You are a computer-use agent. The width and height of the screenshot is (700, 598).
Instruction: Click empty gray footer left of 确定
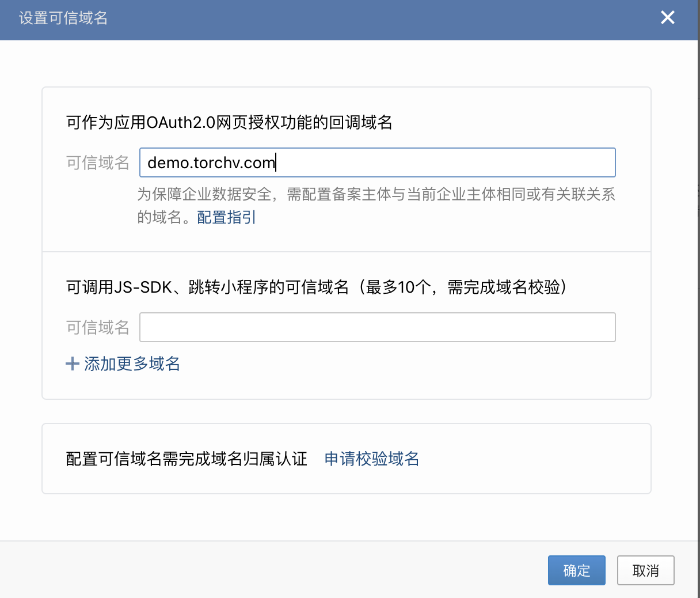click(271, 570)
